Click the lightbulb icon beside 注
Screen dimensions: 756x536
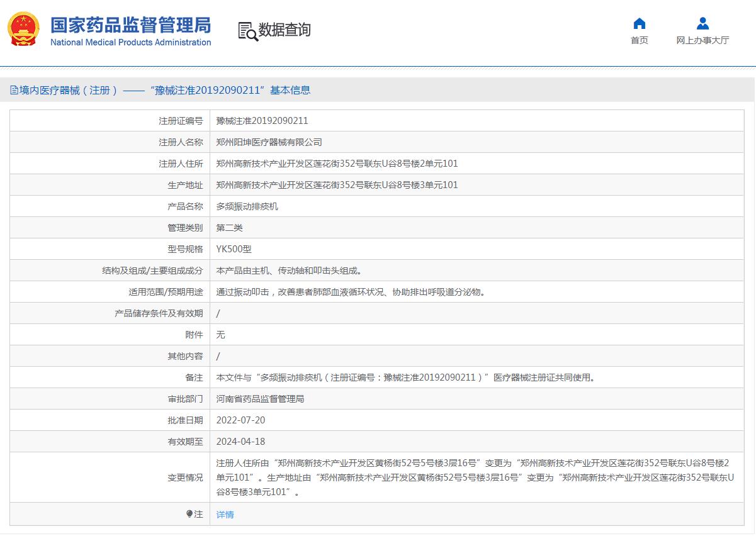pyautogui.click(x=189, y=514)
